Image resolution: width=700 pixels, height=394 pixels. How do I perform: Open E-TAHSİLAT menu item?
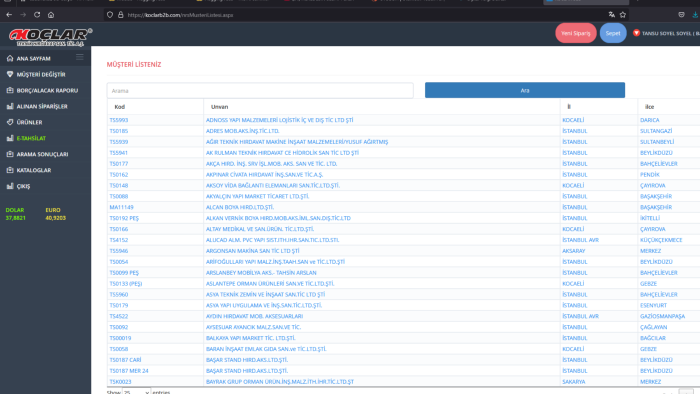pyautogui.click(x=31, y=138)
